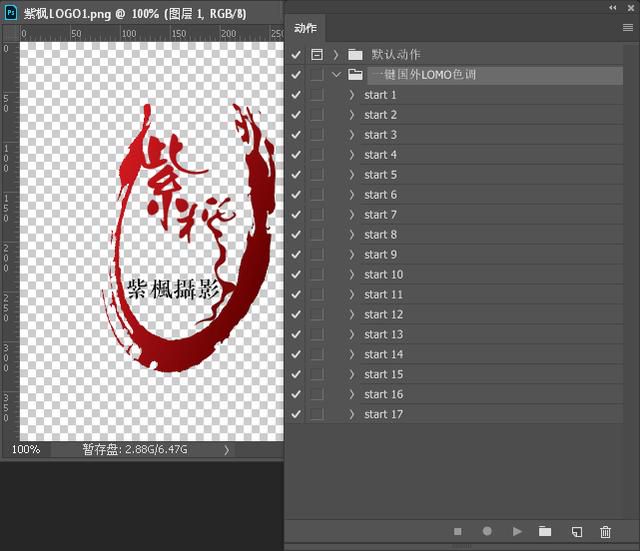
Task: Uncheck the 一键国外LOMO色调 set checkmark
Action: tap(296, 74)
